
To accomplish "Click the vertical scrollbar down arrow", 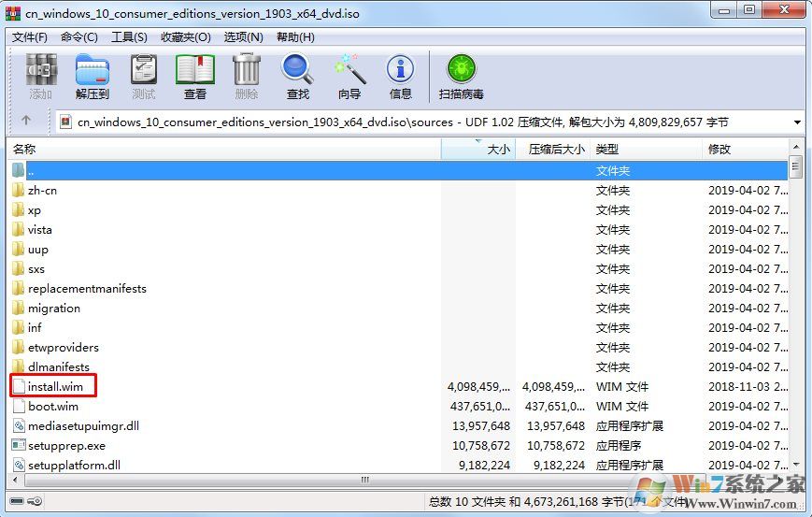I will click(796, 464).
